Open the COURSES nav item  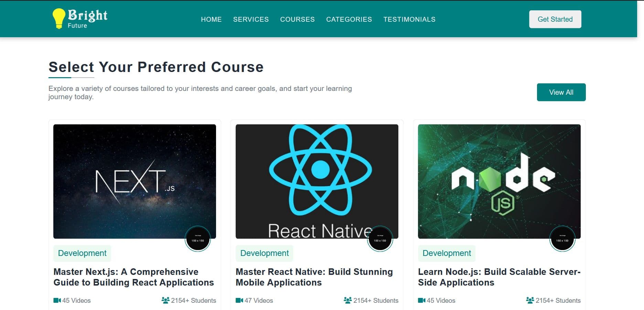[x=297, y=19]
